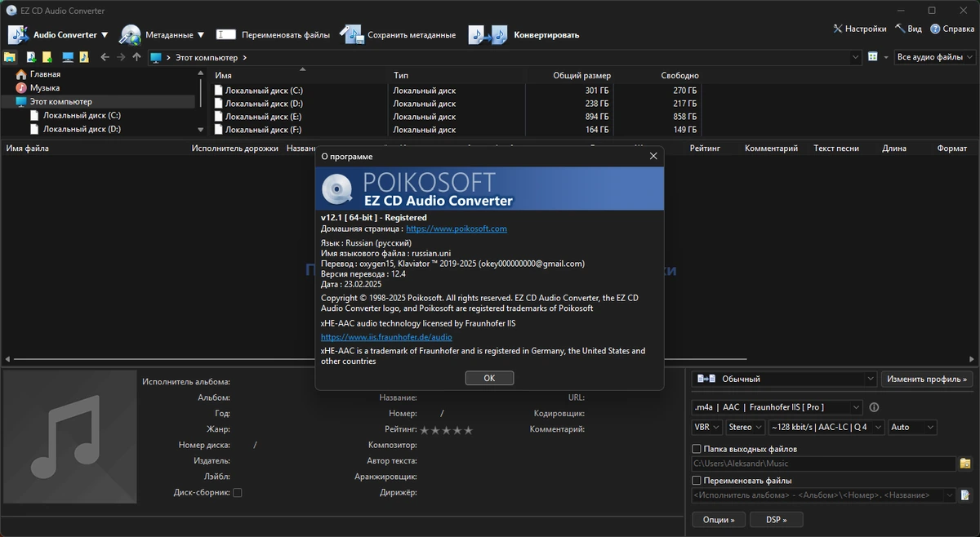Open the poikosoft.com homepage link
Screen dimensions: 980x537
[x=457, y=229]
